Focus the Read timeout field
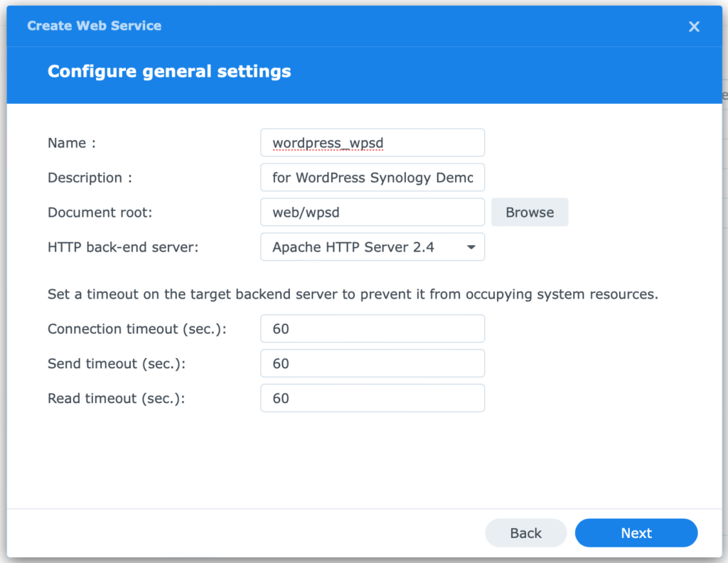Screen dimensions: 728x563 coord(372,398)
